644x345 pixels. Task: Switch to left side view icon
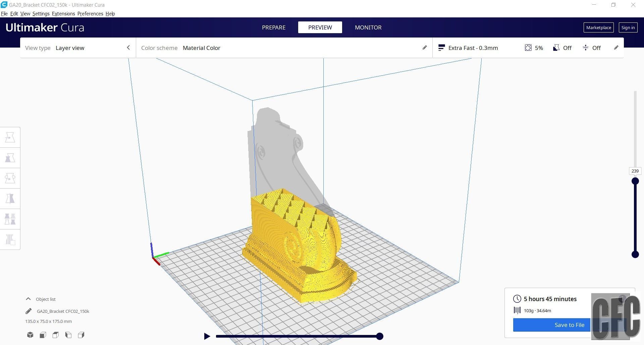coord(68,335)
